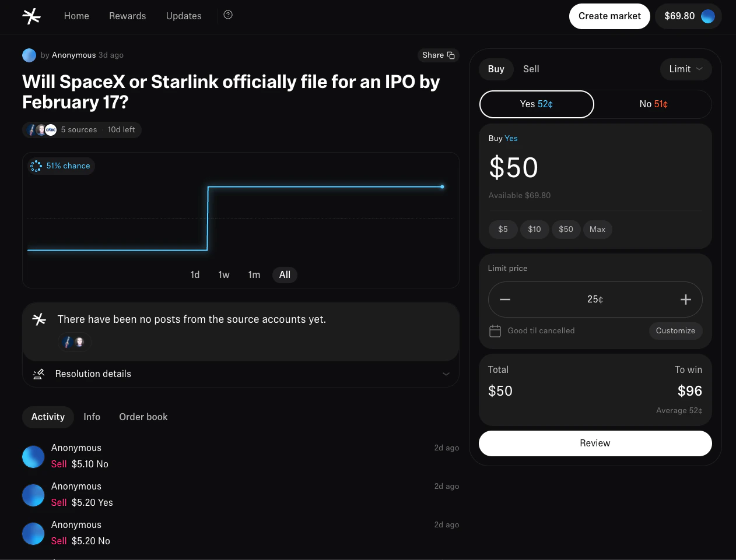Set chart range to 1m
This screenshot has width=736, height=560.
click(254, 275)
